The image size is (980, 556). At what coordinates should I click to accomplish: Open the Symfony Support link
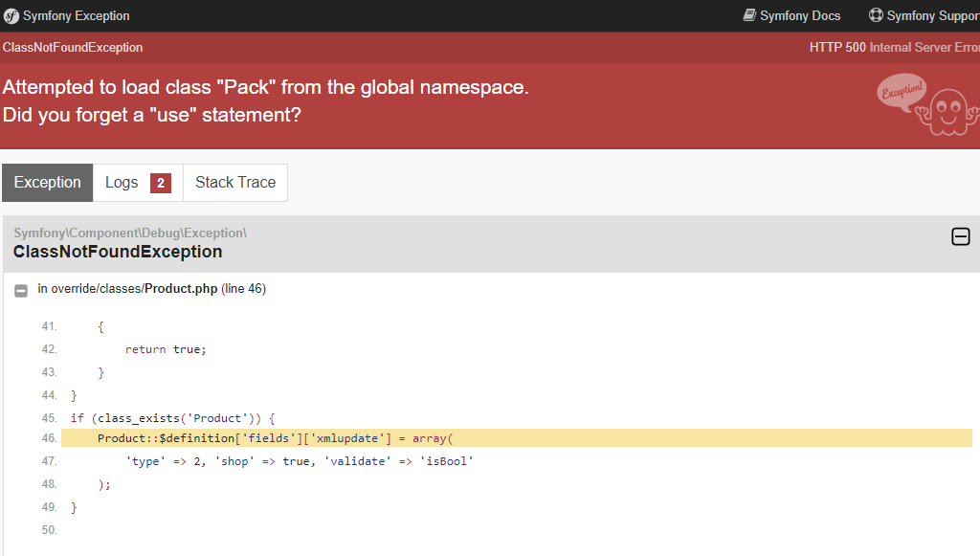coord(924,15)
